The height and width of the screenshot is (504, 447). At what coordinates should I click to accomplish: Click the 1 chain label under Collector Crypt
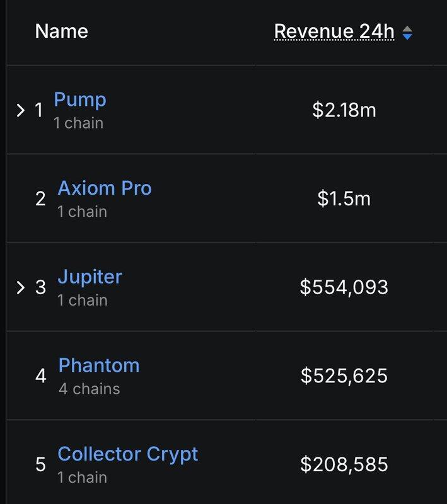(83, 478)
